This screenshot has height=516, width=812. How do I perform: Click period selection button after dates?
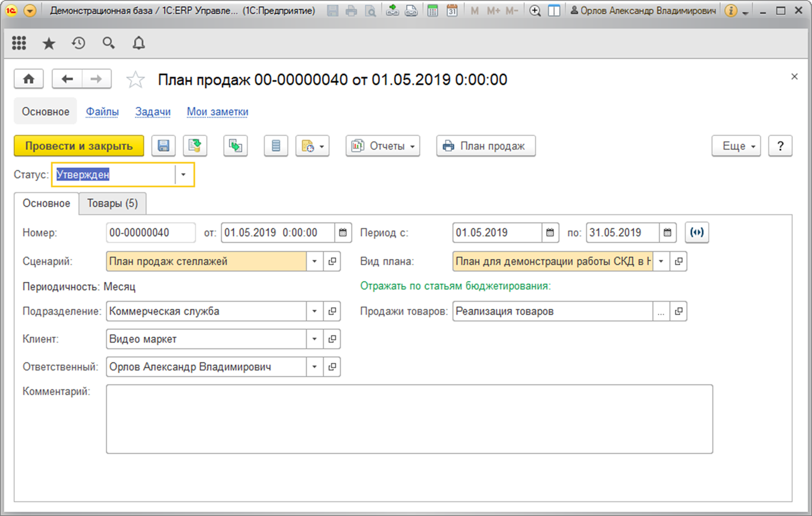coord(697,232)
